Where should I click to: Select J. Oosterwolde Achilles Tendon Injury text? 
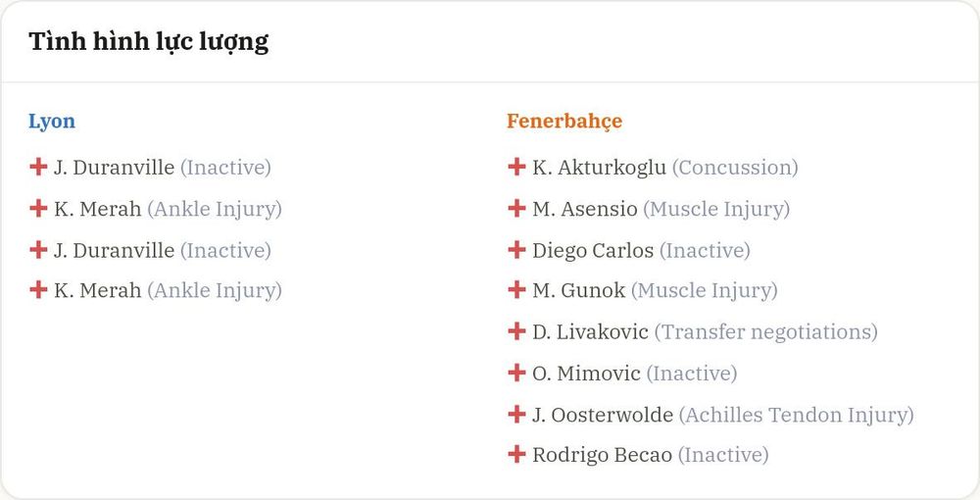[796, 415]
